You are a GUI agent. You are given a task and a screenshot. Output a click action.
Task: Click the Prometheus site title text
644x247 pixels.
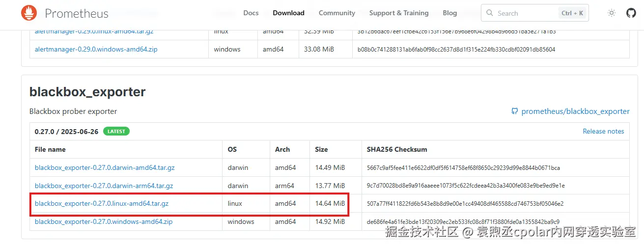(x=77, y=13)
